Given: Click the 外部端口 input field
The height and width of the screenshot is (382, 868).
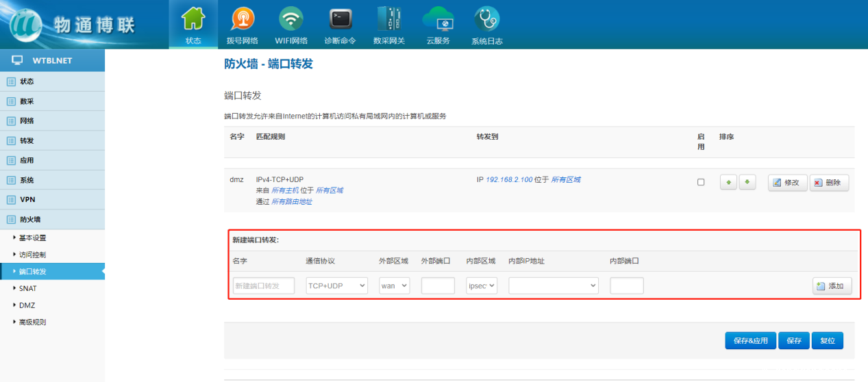Looking at the screenshot, I should pyautogui.click(x=438, y=285).
